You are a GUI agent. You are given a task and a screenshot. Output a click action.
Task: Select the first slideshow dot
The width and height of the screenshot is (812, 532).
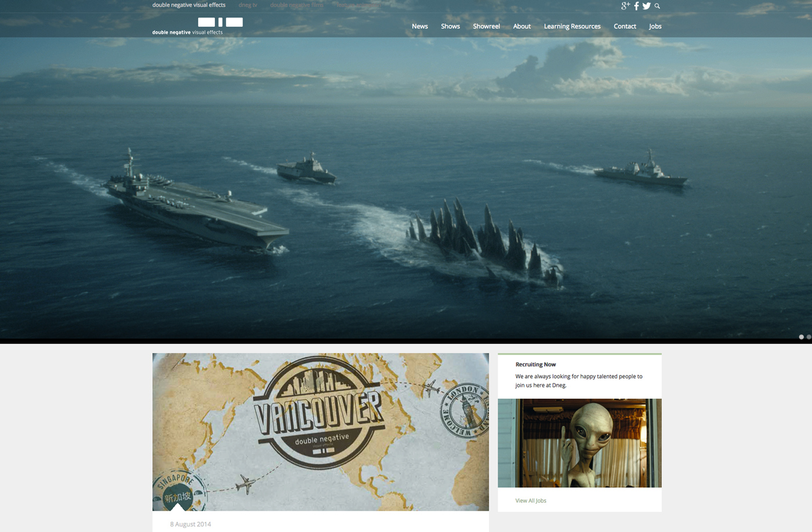click(x=802, y=337)
